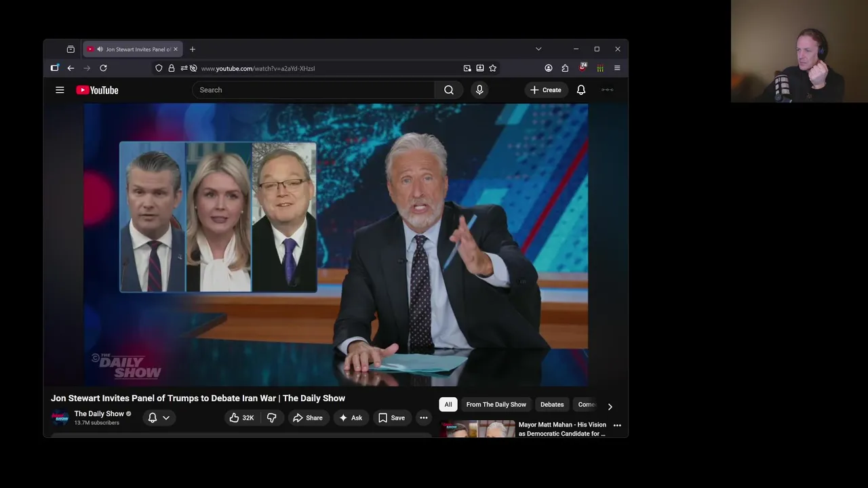Open the red extension with 74 badge
The image size is (868, 488).
(583, 67)
